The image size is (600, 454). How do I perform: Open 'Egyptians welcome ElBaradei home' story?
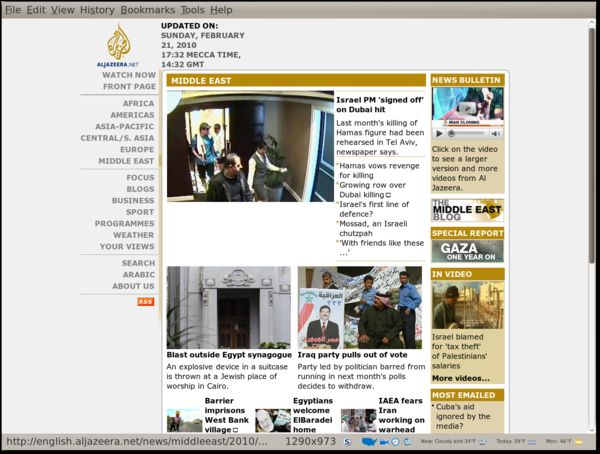click(x=313, y=415)
